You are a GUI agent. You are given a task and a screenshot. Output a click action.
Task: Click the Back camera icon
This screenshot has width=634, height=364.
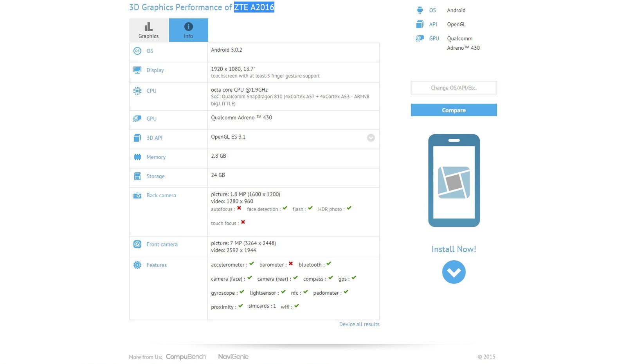[137, 195]
